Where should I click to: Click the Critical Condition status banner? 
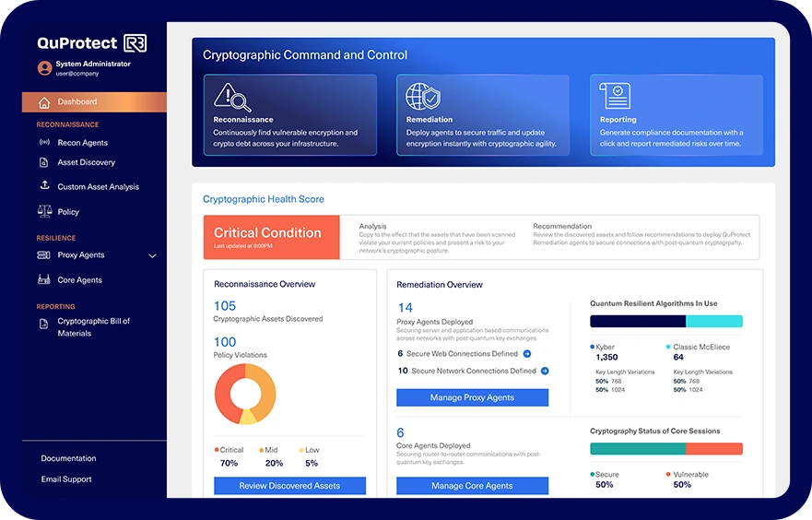click(x=271, y=237)
